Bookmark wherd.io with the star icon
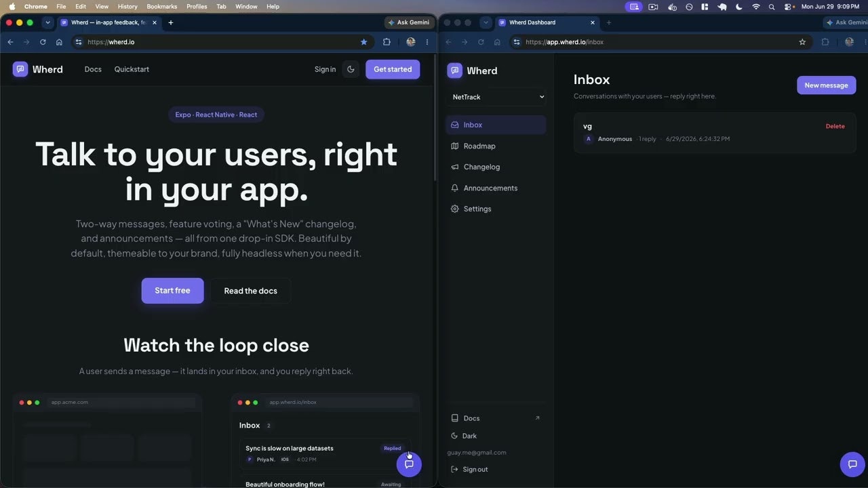868x488 pixels. [x=364, y=42]
